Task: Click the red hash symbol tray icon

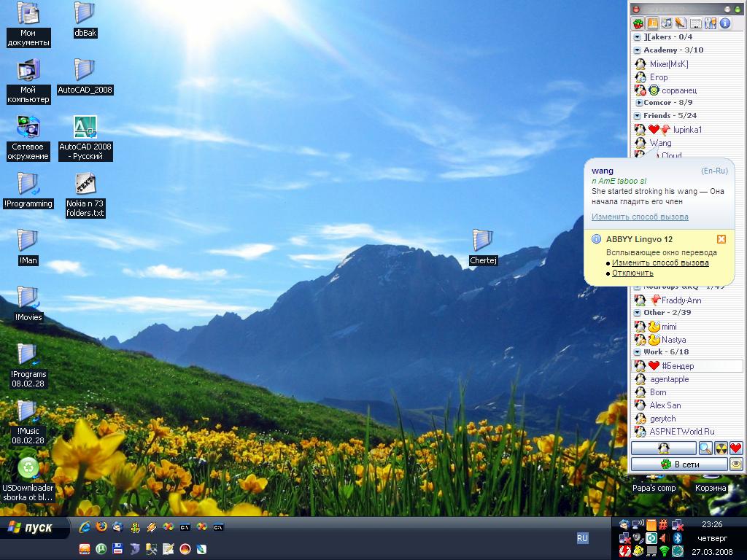Action: click(x=663, y=525)
